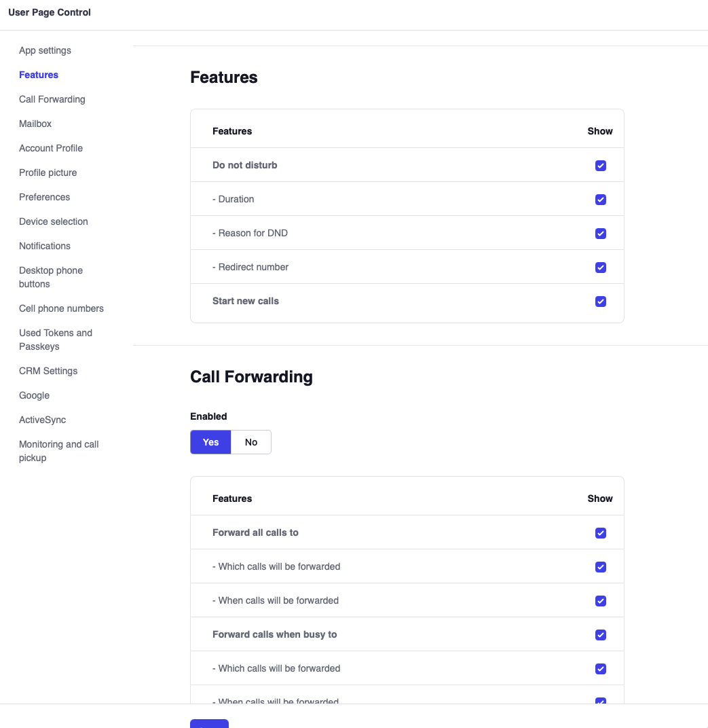The width and height of the screenshot is (708, 728).
Task: Select Call Forwarding in the sidebar
Action: 52,99
